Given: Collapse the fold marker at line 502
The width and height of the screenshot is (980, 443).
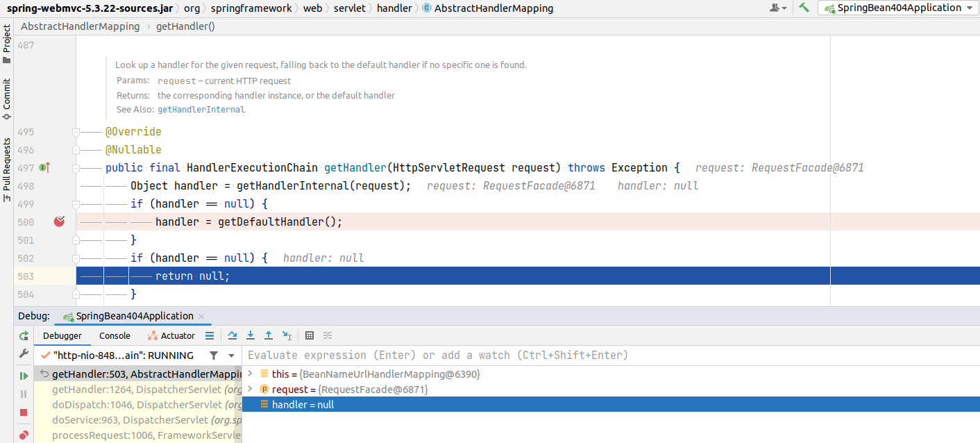Looking at the screenshot, I should pos(76,258).
